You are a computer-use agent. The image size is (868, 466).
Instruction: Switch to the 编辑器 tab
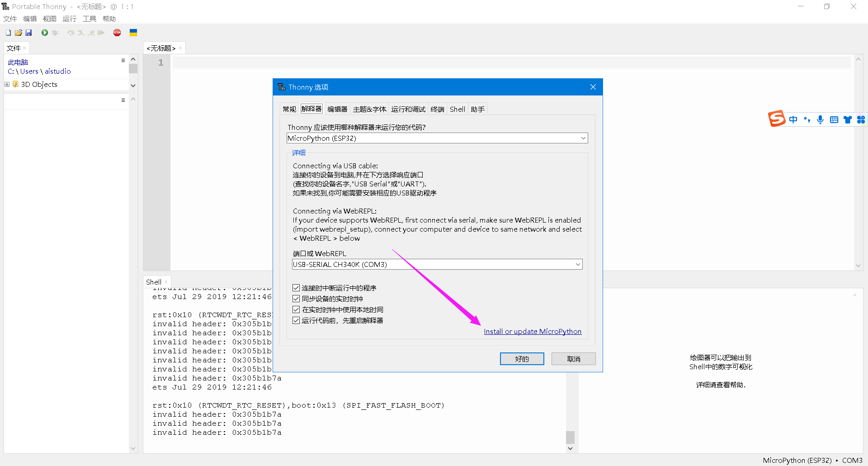(337, 109)
